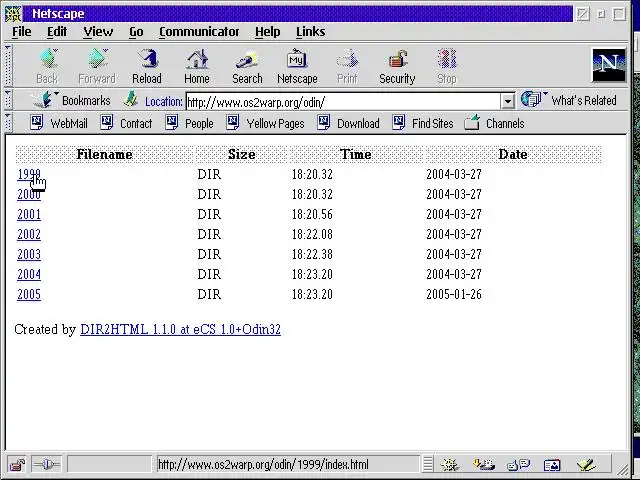640x480 pixels.
Task: Open the Go menu
Action: point(136,31)
